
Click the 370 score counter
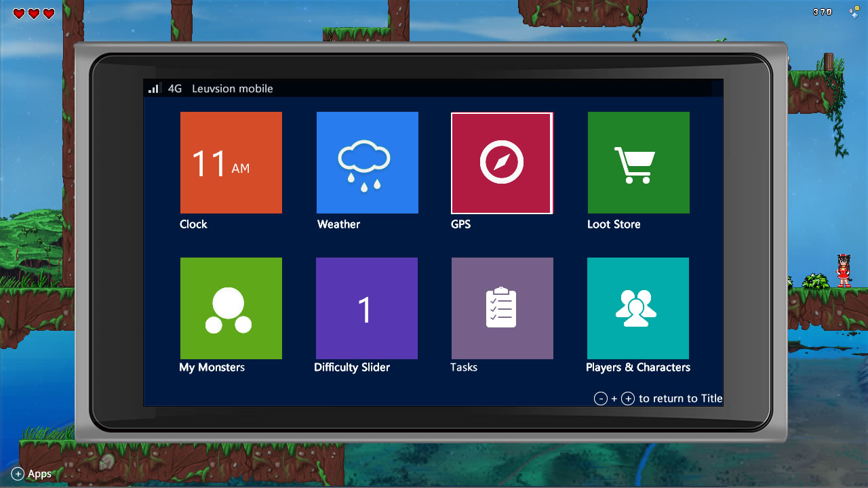pyautogui.click(x=822, y=12)
